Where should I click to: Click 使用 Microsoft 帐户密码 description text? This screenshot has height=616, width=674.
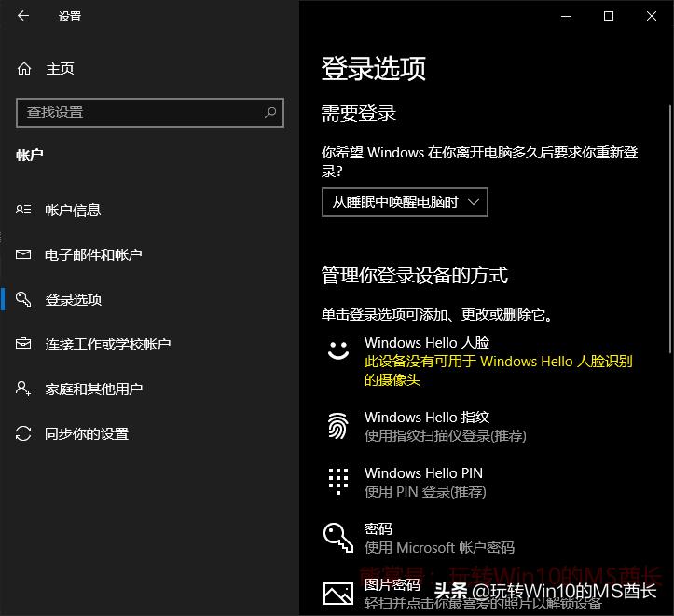(x=439, y=547)
